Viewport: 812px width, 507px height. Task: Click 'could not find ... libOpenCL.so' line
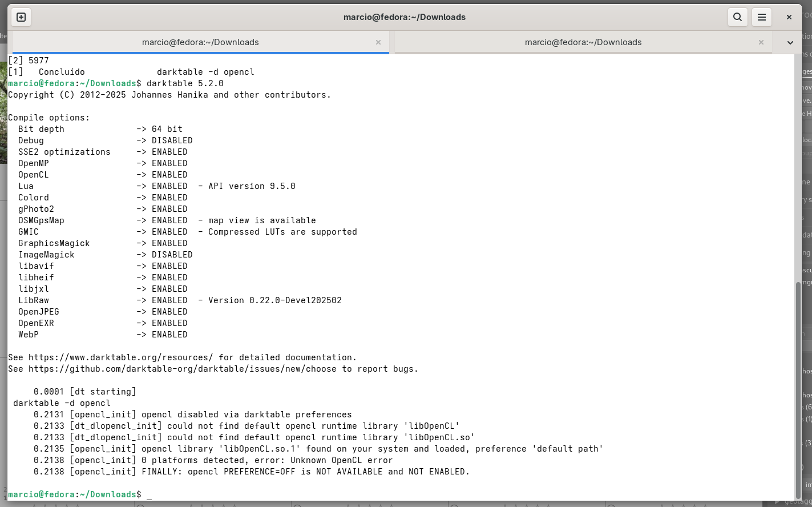tap(254, 437)
